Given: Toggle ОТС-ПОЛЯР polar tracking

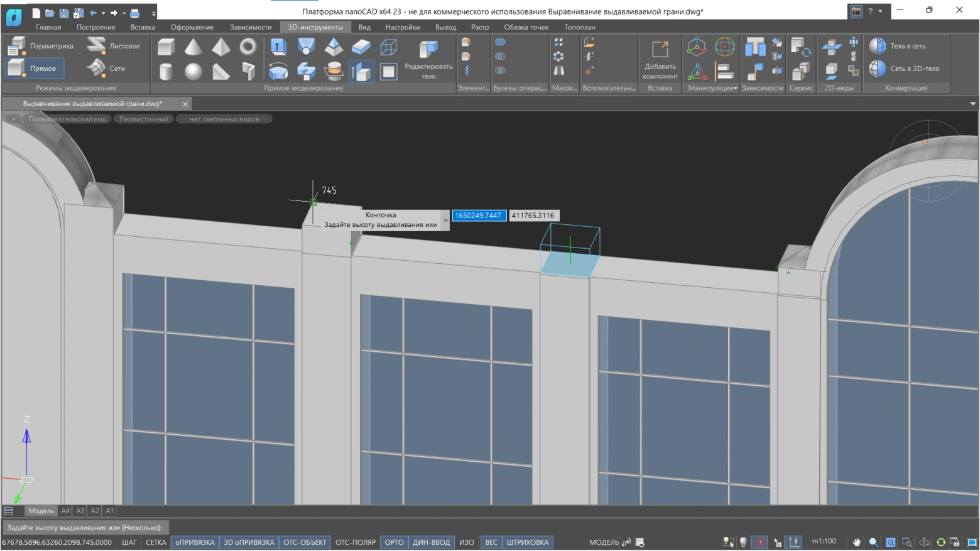Looking at the screenshot, I should [355, 542].
